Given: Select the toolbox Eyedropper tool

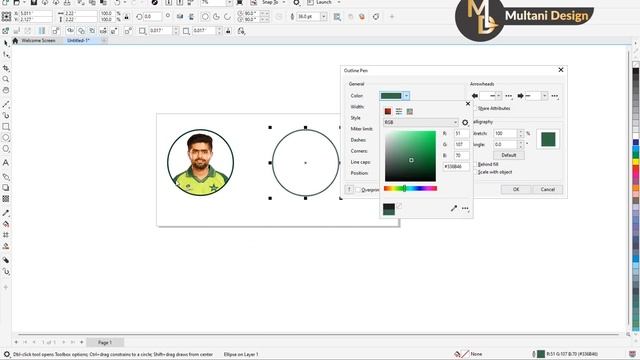Looking at the screenshot, I should [x=6, y=213].
